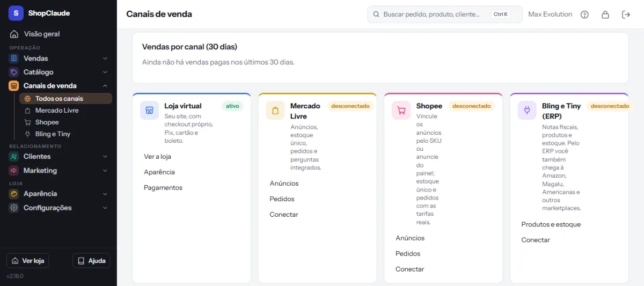Click the Canais de venda store icon
Screen dimensions: 644x286
(x=14, y=86)
